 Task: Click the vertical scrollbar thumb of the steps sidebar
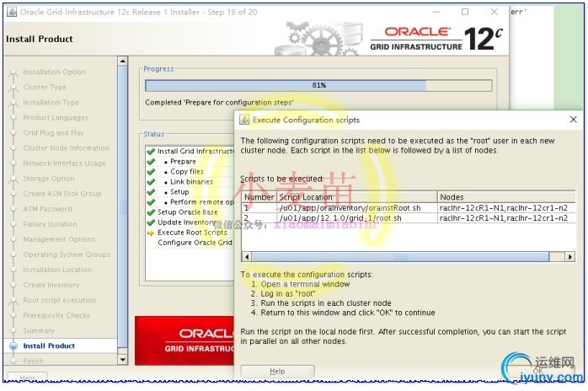pyautogui.click(x=122, y=206)
